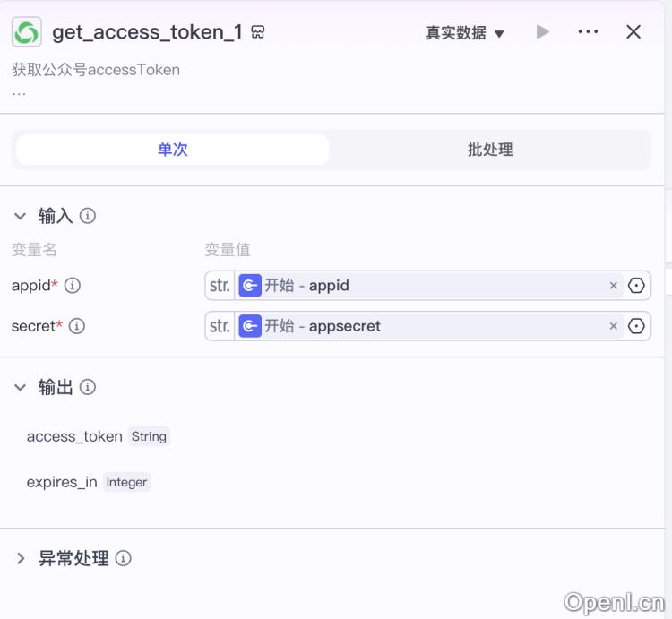672x619 pixels.
Task: Remove the 开始 - appid reference
Action: 613,286
